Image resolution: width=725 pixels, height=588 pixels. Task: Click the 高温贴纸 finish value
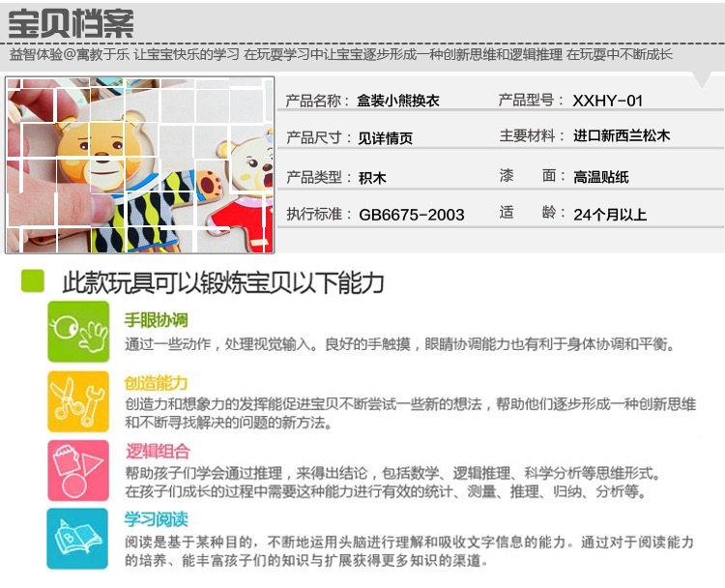pos(601,177)
